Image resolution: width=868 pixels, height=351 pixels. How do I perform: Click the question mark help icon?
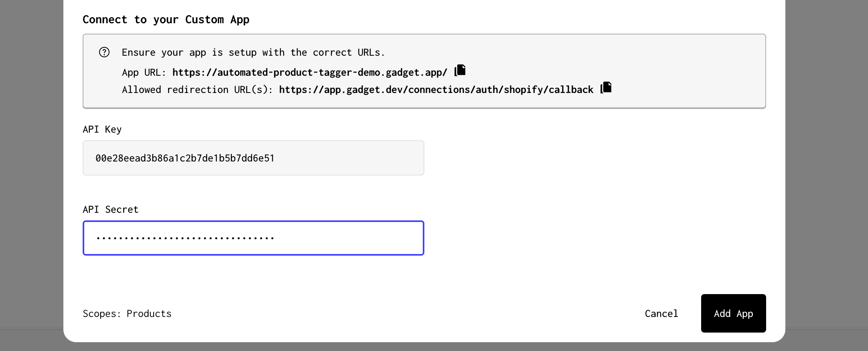coord(104,52)
